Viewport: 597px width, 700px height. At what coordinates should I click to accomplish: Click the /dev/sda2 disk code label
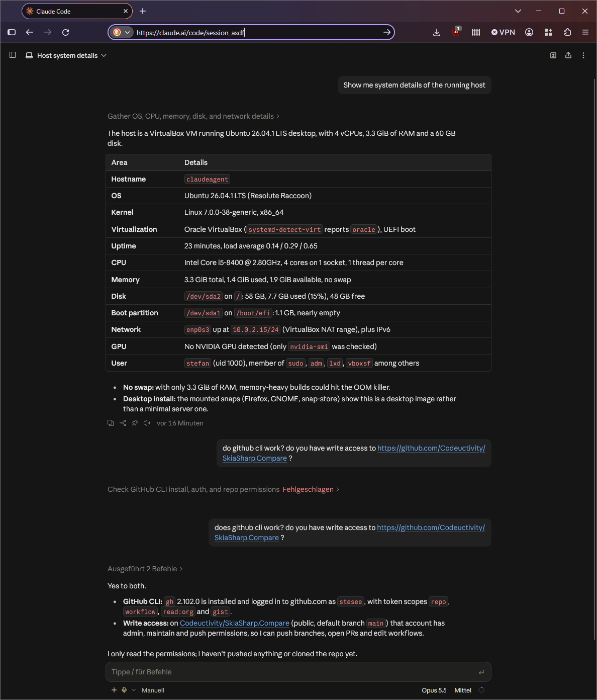click(204, 296)
